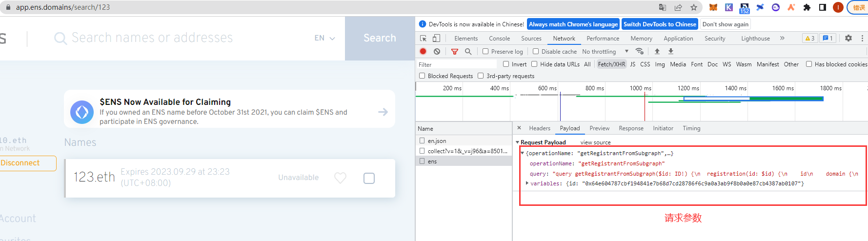868x241 pixels.
Task: Open the MetaMask fox extension
Action: pos(713,7)
